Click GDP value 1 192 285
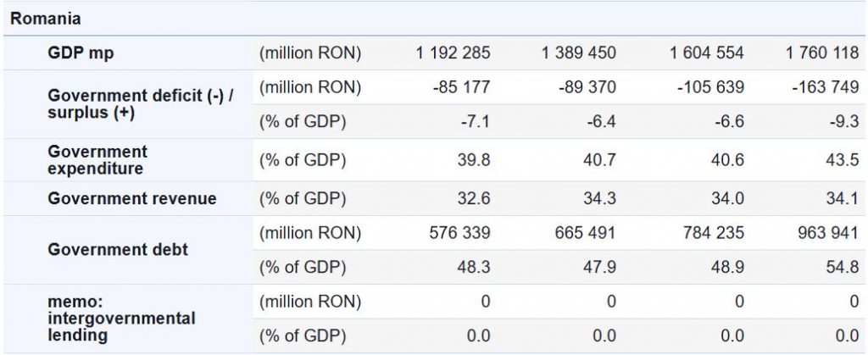 453,53
